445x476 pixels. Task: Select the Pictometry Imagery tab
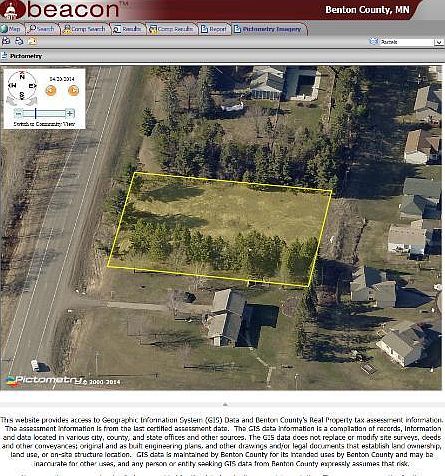click(268, 29)
